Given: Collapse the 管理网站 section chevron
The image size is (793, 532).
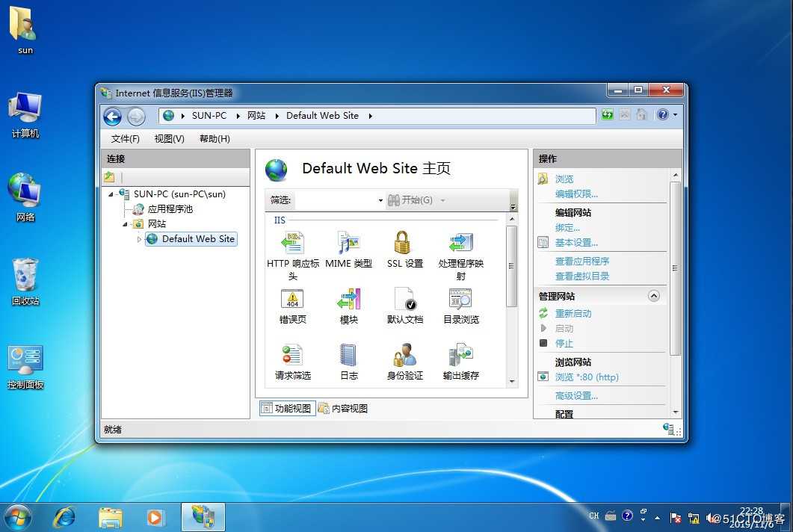Looking at the screenshot, I should 654,297.
